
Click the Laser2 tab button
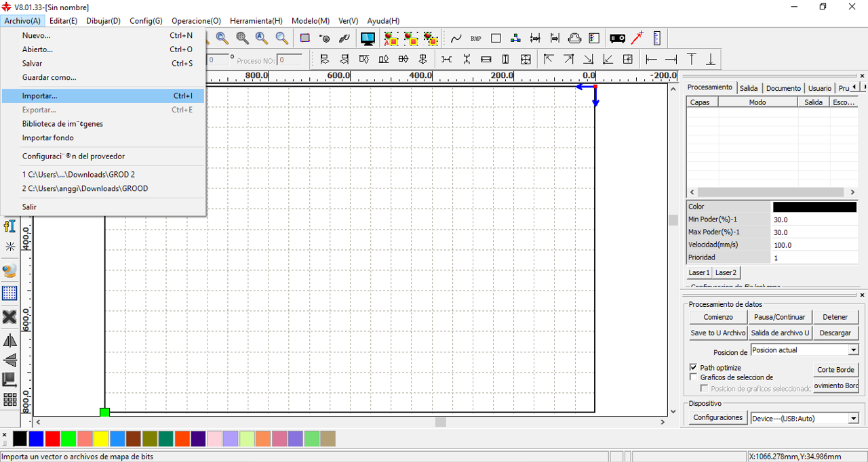click(726, 272)
